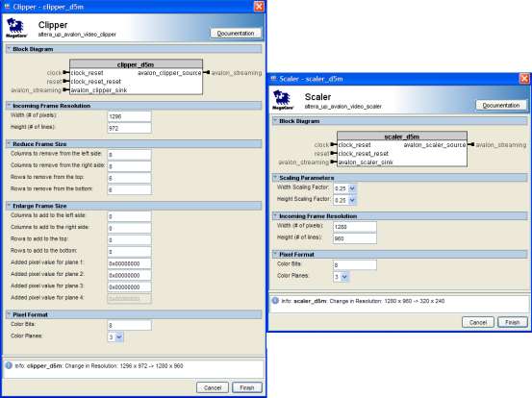Open Width Scaling Factor dropdown
The image size is (532, 398).
352,188
